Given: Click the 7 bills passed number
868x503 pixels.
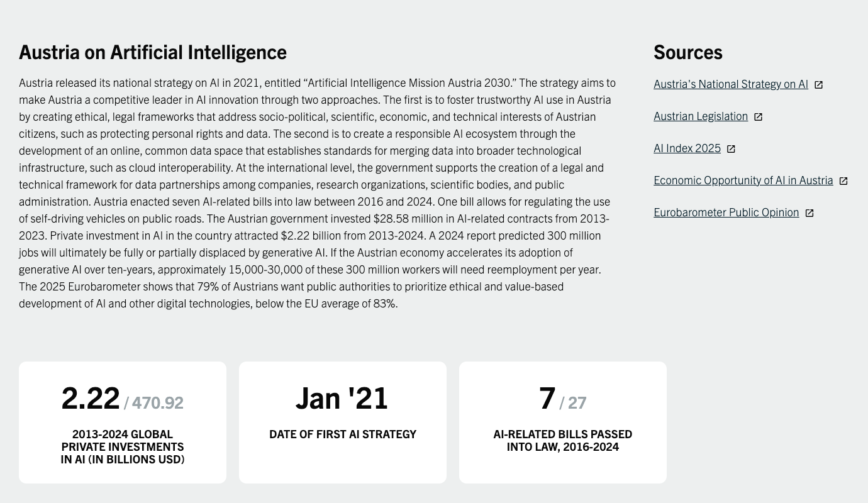Looking at the screenshot, I should (x=547, y=397).
